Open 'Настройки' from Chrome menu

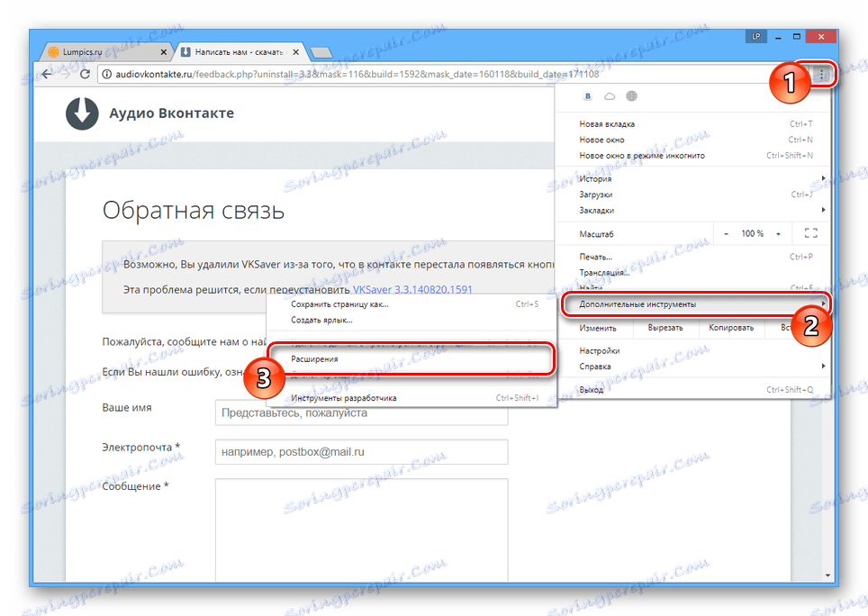[x=695, y=351]
